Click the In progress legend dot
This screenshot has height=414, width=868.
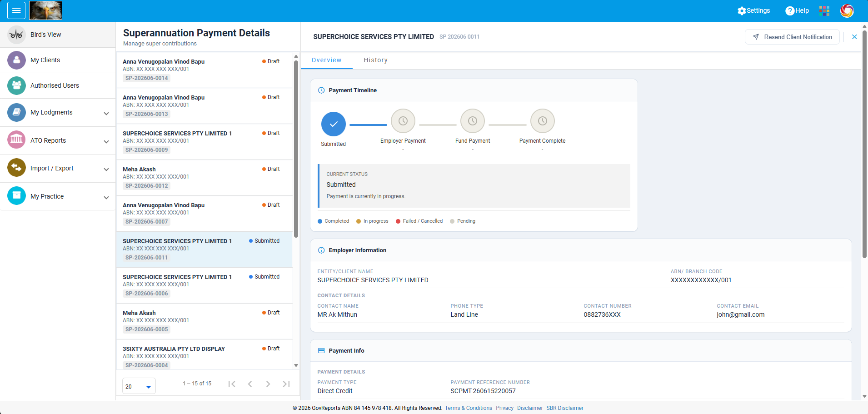point(359,221)
